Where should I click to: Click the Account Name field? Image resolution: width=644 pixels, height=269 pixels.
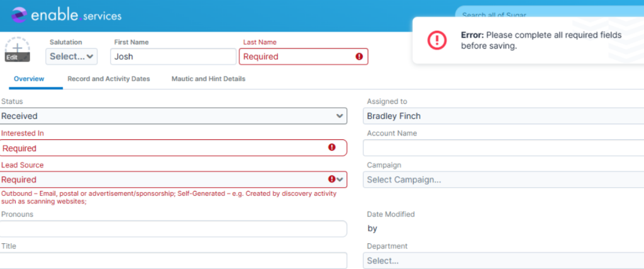(x=504, y=147)
